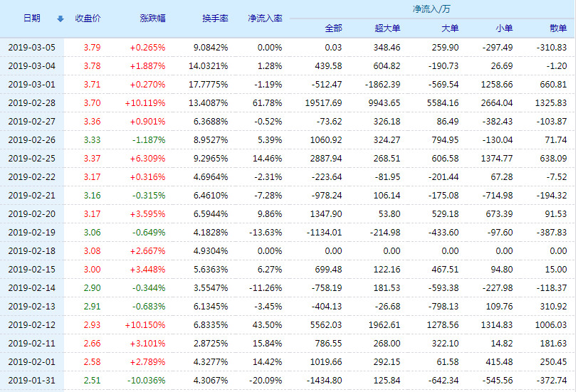Click date cell 2019-01-31
This screenshot has width=578, height=392.
pyautogui.click(x=32, y=380)
